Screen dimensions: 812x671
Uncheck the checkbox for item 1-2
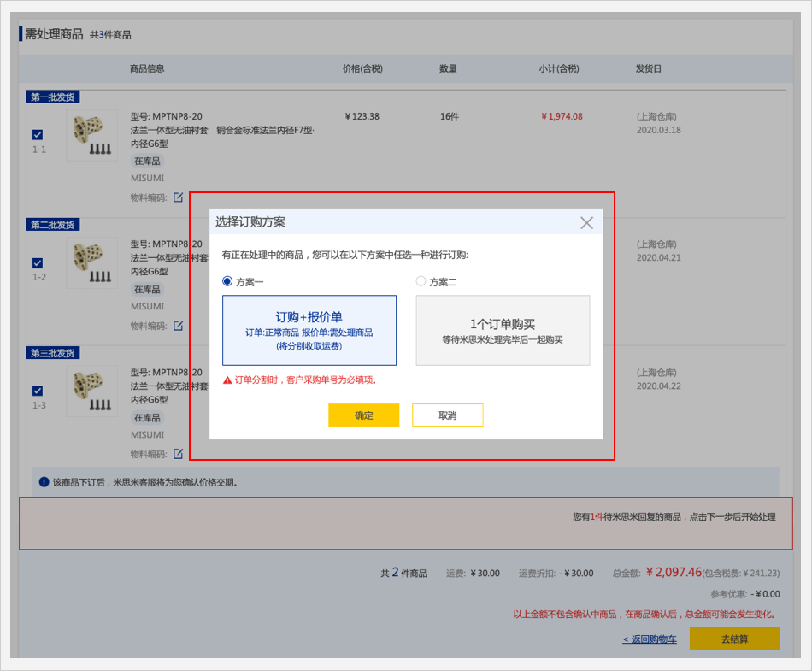38,263
